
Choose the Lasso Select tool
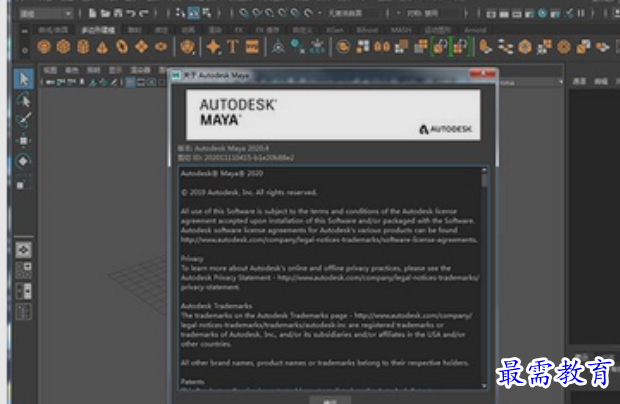(23, 100)
